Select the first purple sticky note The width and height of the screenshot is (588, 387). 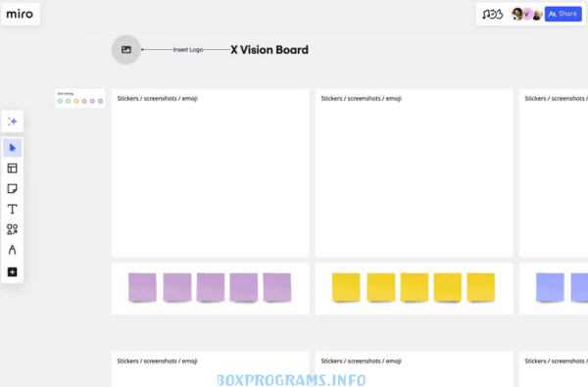point(142,288)
